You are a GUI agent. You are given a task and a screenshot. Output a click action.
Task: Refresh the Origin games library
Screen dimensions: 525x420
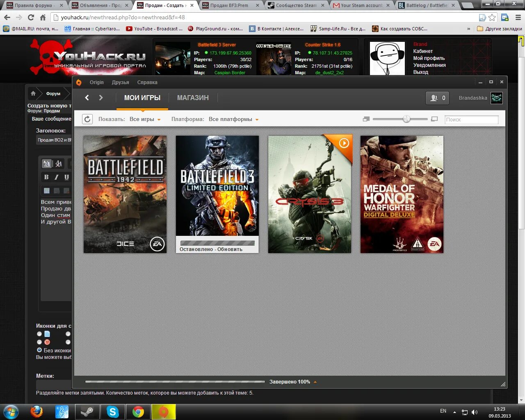(87, 119)
